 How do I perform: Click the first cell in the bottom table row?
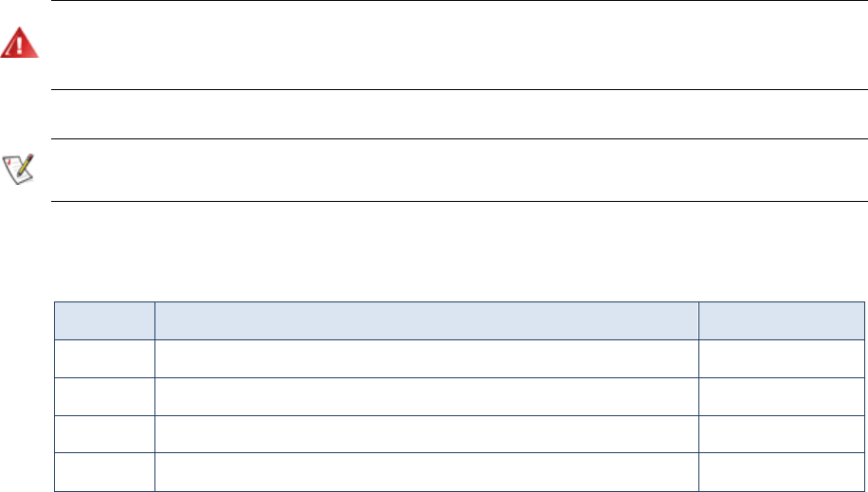click(104, 472)
